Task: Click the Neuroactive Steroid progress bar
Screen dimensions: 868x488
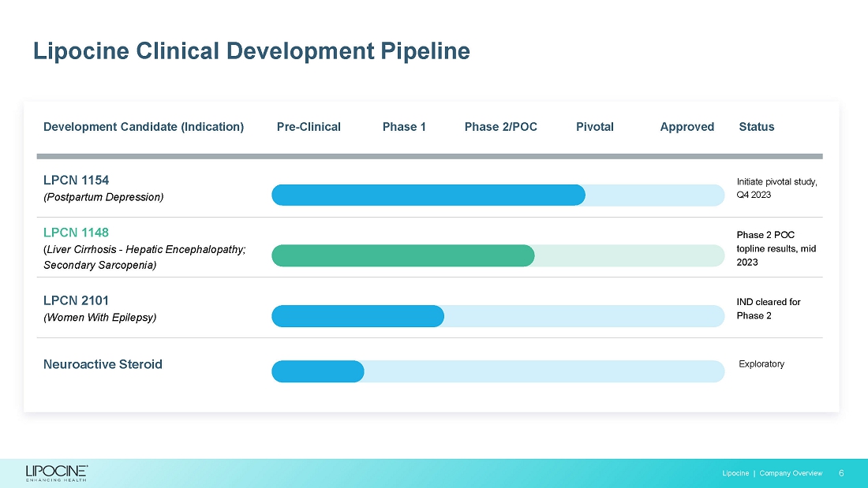Action: (317, 371)
